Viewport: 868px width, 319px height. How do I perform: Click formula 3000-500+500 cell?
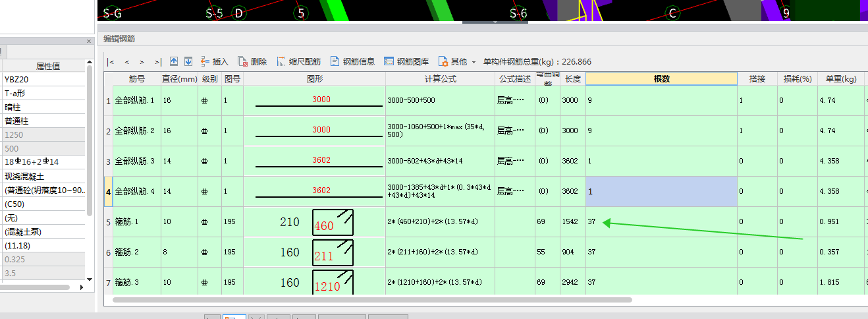pyautogui.click(x=440, y=101)
